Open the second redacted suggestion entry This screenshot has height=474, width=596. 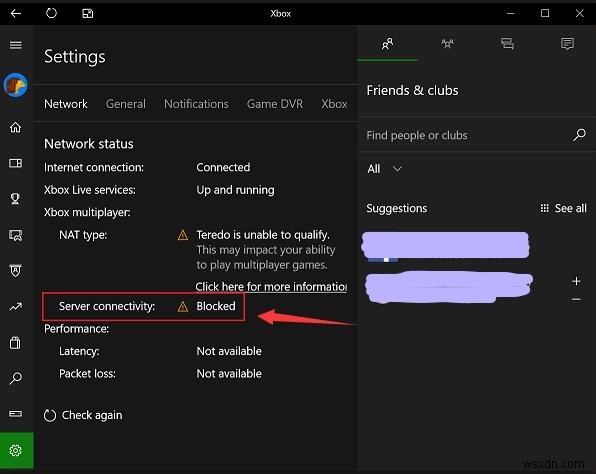[x=449, y=287]
